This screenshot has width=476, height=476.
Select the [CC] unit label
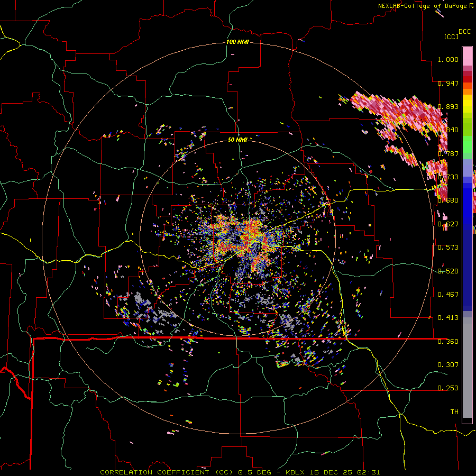[452, 36]
